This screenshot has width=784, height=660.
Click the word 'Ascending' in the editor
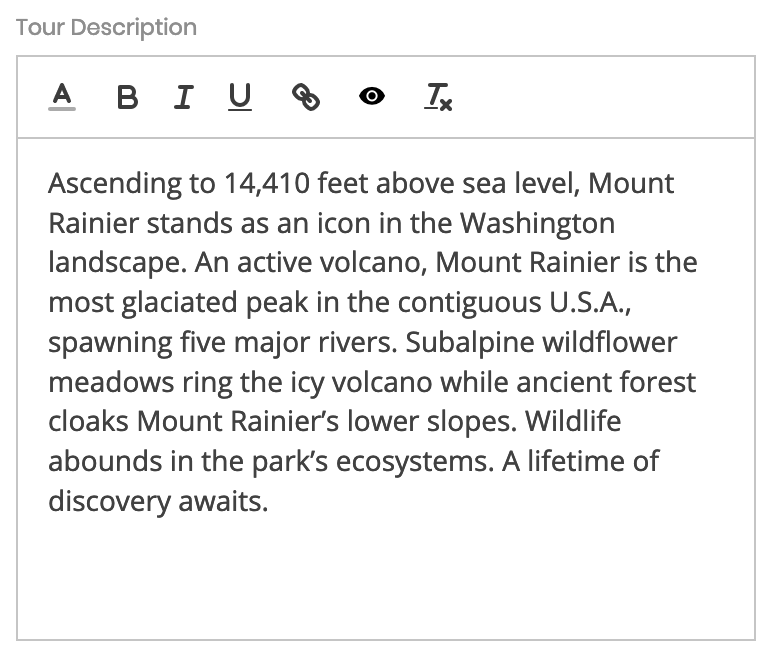[114, 184]
